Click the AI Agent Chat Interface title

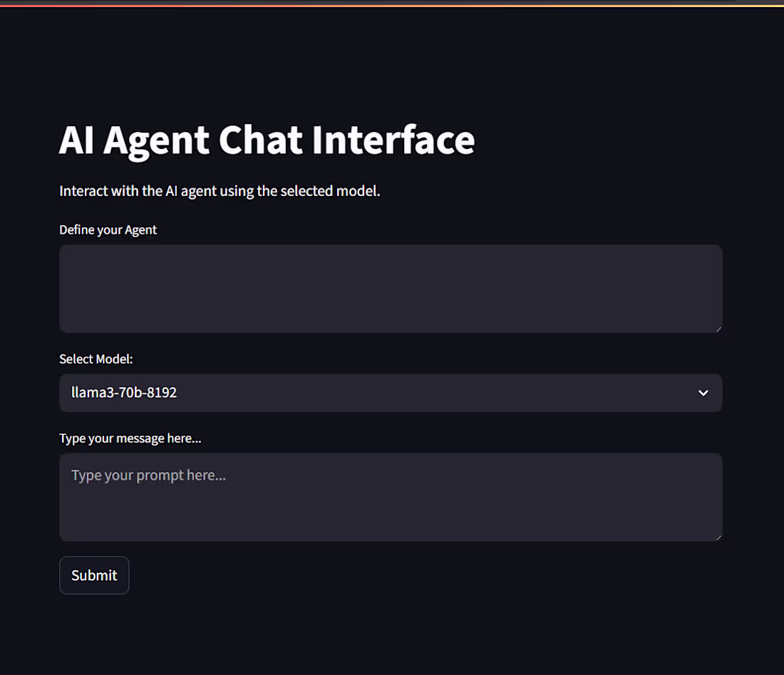pyautogui.click(x=267, y=140)
